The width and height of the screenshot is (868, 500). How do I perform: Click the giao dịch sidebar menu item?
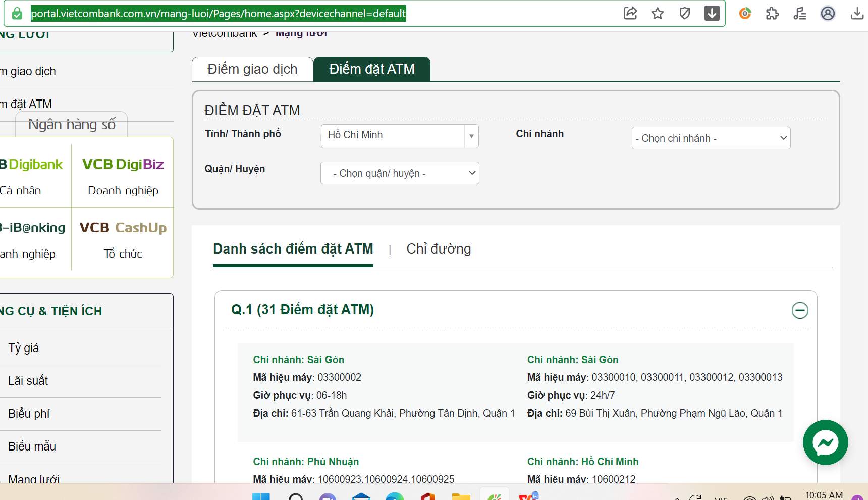coord(28,71)
